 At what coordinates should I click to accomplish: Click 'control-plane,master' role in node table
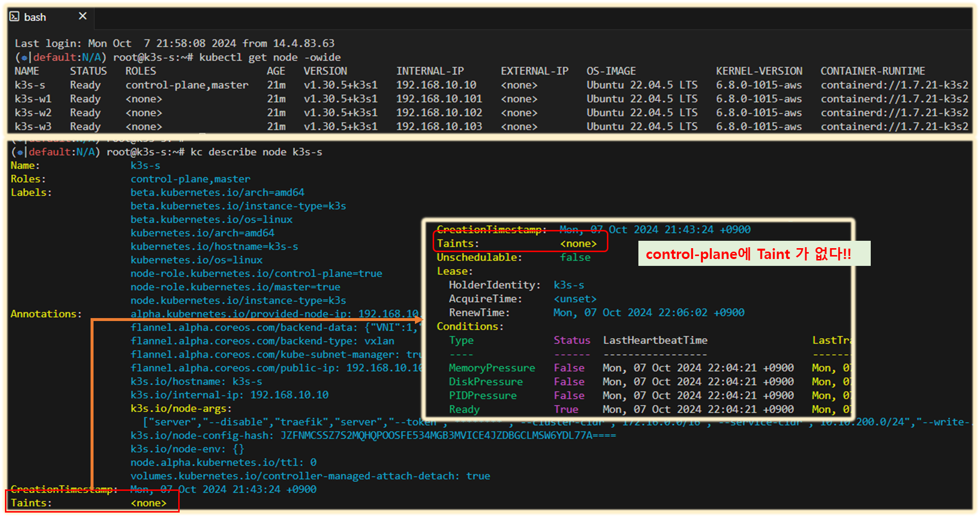click(x=187, y=85)
